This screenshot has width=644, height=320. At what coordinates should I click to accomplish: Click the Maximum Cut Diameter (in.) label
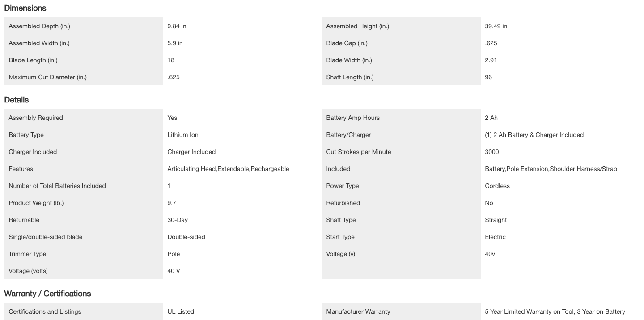click(x=48, y=77)
